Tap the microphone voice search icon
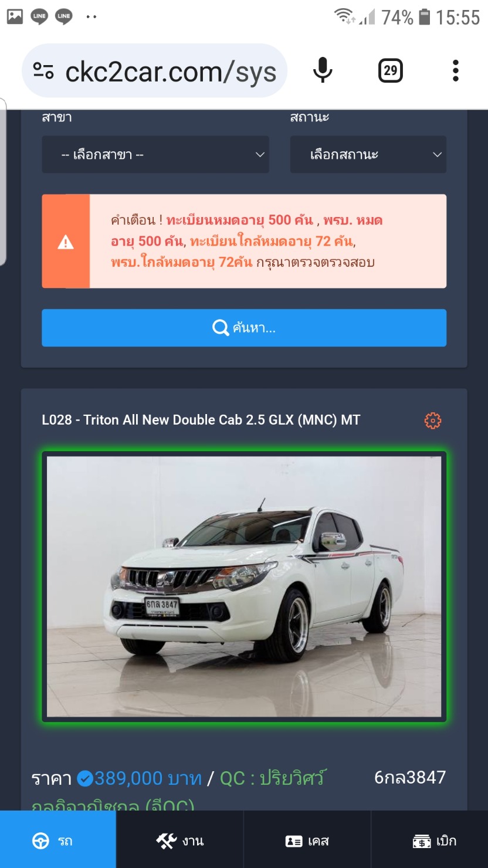The height and width of the screenshot is (868, 488). 323,71
